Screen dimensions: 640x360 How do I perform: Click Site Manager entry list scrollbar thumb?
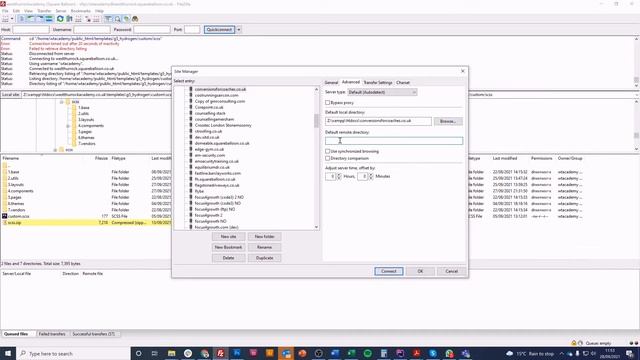[316, 121]
